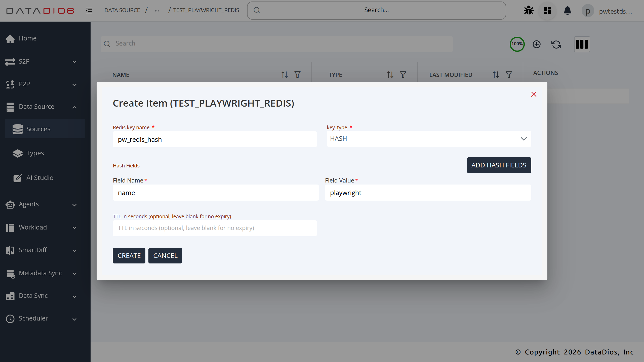The image size is (644, 362).
Task: Click CREATE to save the item
Action: click(129, 255)
